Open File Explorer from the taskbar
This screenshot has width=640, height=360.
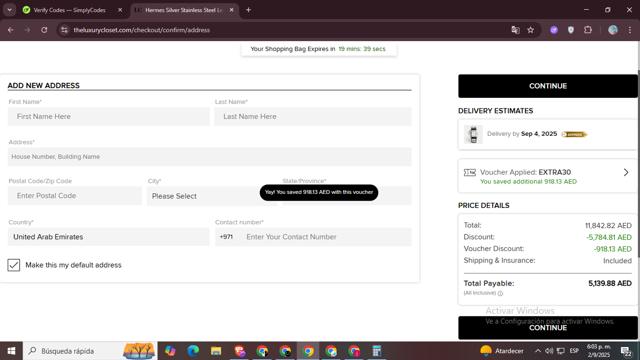tap(216, 351)
